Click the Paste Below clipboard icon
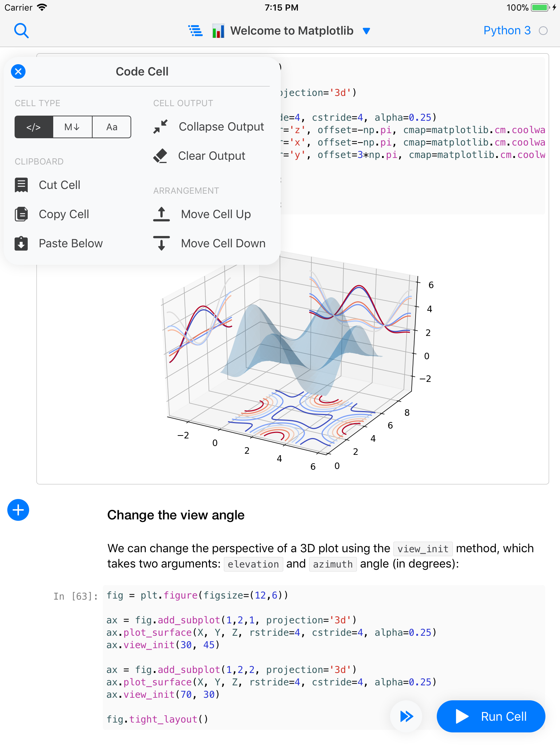This screenshot has height=747, width=560. pyautogui.click(x=21, y=243)
